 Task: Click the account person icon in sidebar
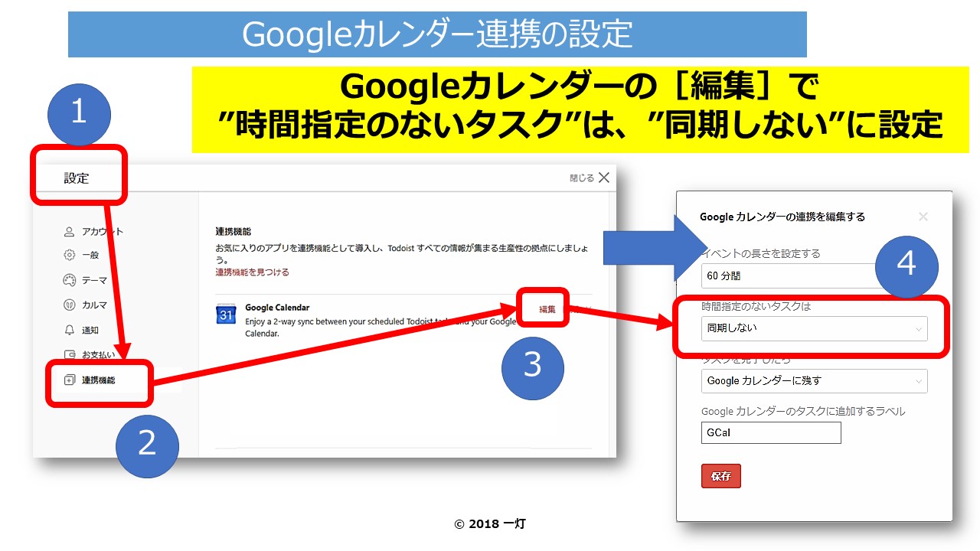69,231
